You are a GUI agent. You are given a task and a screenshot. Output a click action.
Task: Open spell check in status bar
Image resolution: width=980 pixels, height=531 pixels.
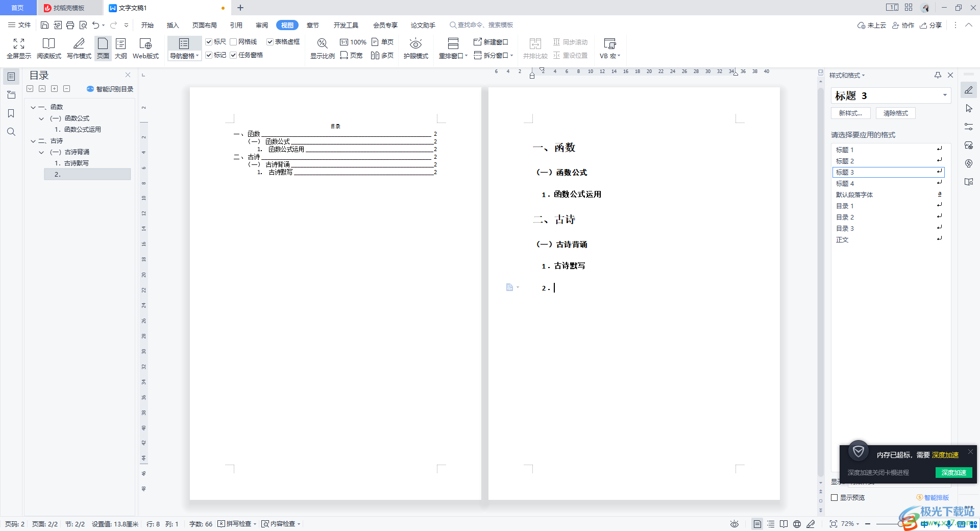tap(237, 524)
